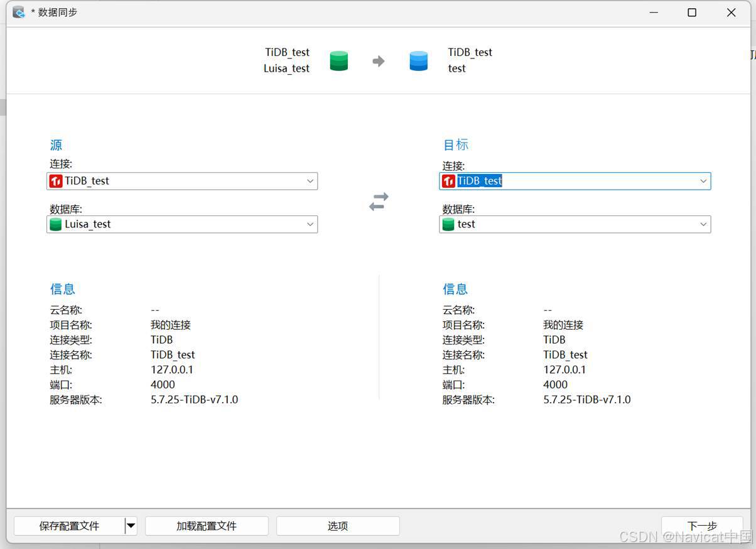The image size is (756, 549).
Task: Click the swap source and target arrows icon
Action: [x=379, y=202]
